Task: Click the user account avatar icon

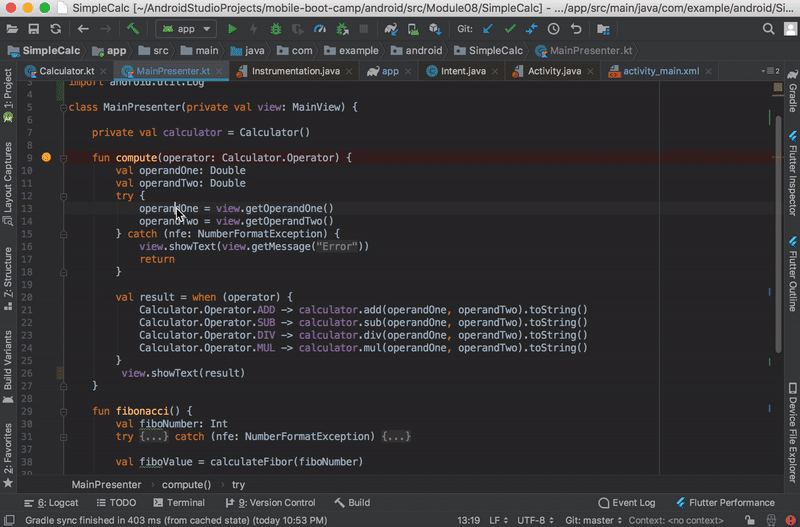Action: [x=790, y=29]
